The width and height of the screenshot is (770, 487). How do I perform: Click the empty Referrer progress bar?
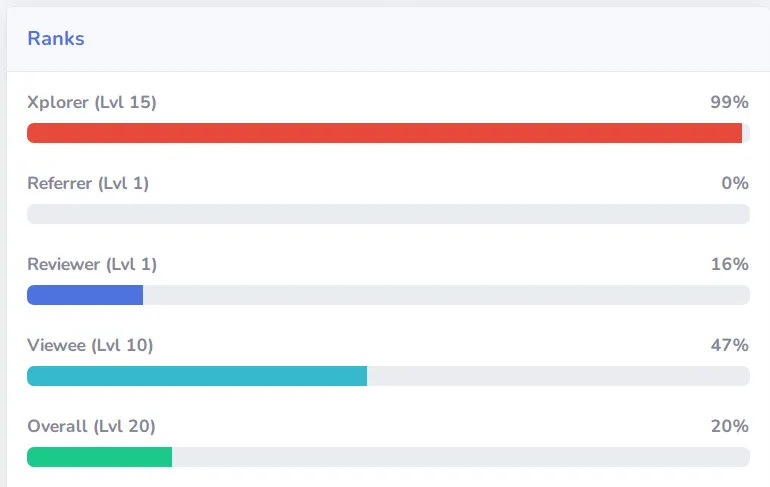pos(388,214)
